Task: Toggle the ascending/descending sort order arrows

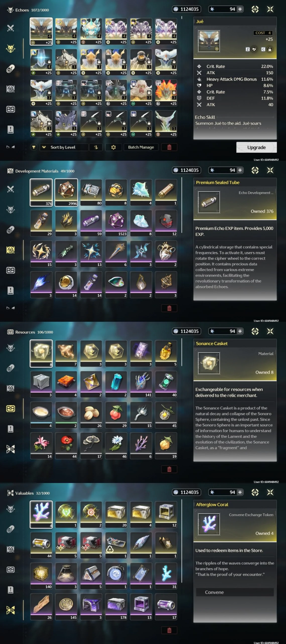Action: point(96,147)
